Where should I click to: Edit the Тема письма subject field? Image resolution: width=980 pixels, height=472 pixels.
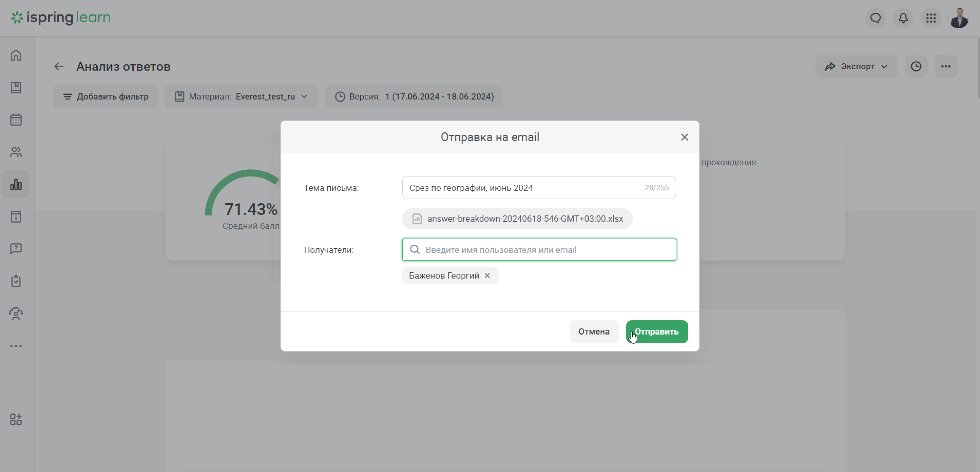[539, 187]
